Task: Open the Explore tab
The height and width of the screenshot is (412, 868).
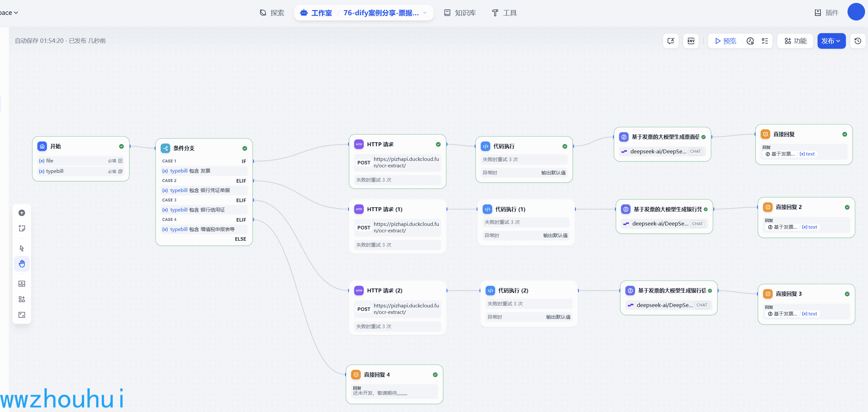Action: point(272,13)
